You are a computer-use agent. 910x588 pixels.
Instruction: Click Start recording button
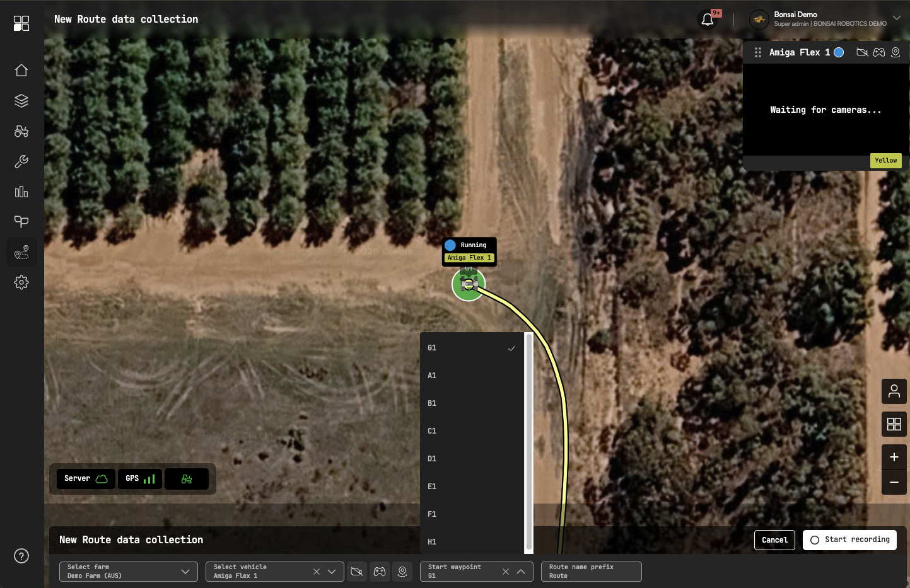point(849,540)
